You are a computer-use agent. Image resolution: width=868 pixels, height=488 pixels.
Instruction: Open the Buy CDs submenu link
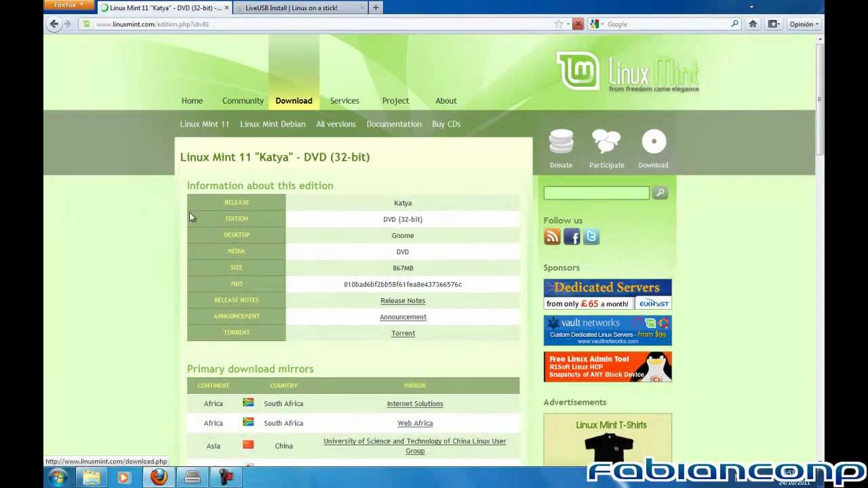446,124
